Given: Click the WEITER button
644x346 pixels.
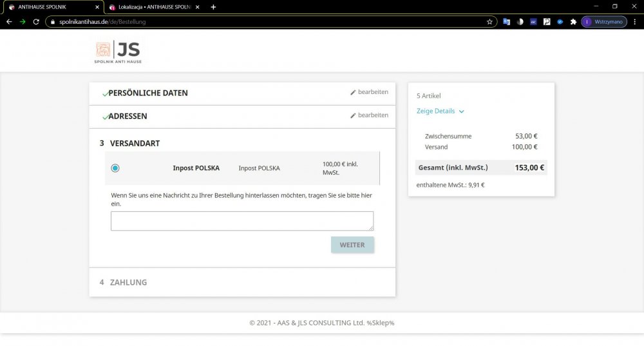Looking at the screenshot, I should tap(352, 245).
